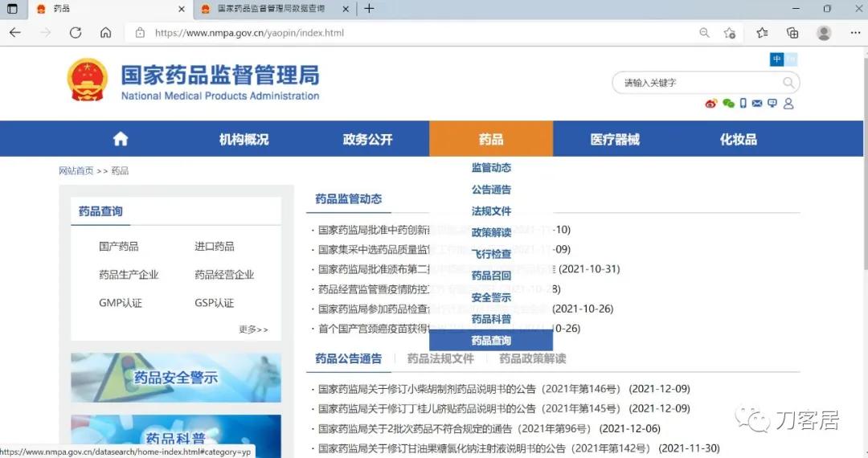Click the user login icon below search box
The width and height of the screenshot is (868, 458).
pyautogui.click(x=788, y=104)
